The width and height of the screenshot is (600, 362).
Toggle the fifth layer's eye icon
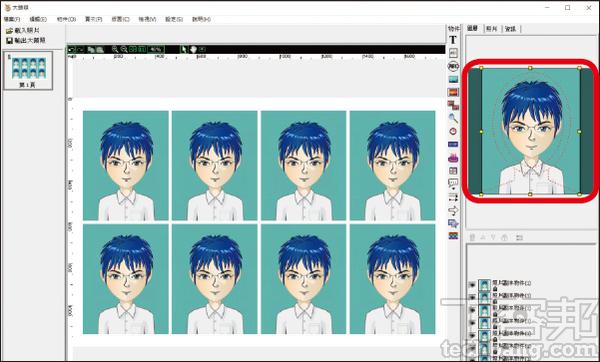(472, 336)
